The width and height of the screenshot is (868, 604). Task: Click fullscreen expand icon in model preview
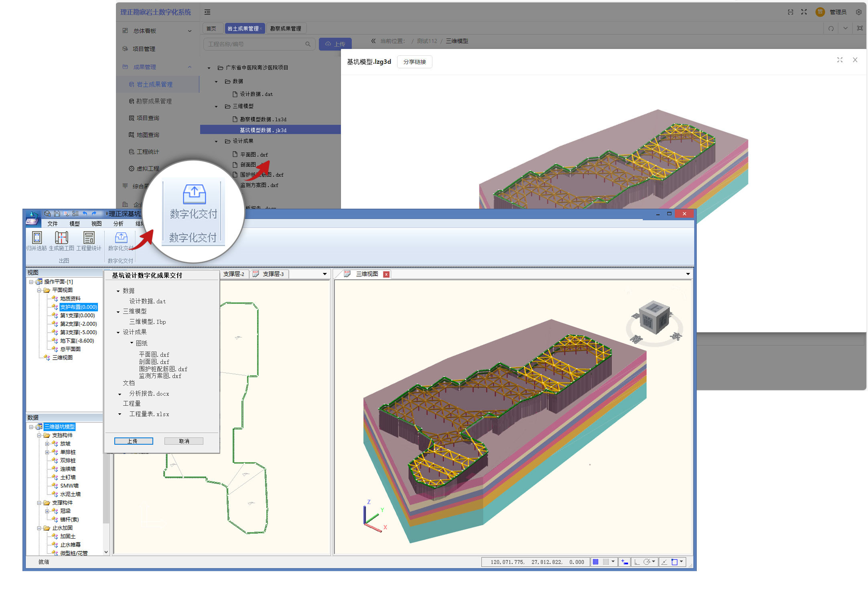tap(840, 60)
